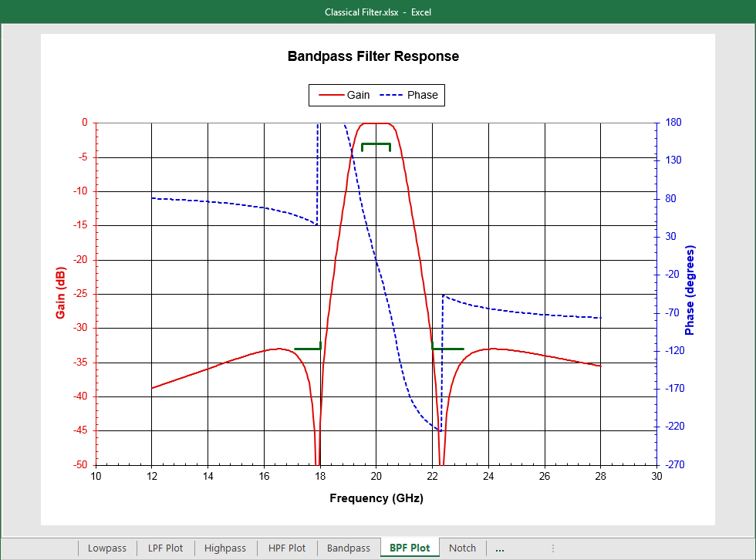This screenshot has width=756, height=560.
Task: Select the Frequency (GHz) axis title
Action: [376, 498]
